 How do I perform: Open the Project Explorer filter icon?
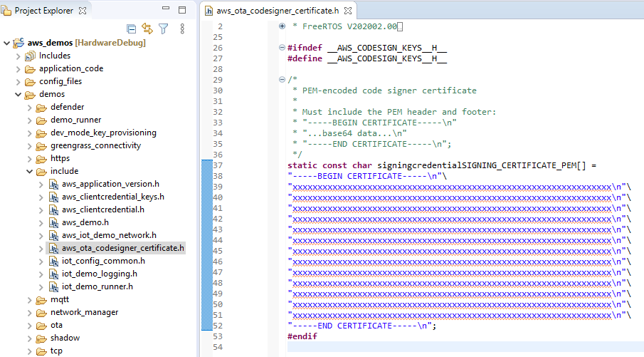click(x=164, y=29)
